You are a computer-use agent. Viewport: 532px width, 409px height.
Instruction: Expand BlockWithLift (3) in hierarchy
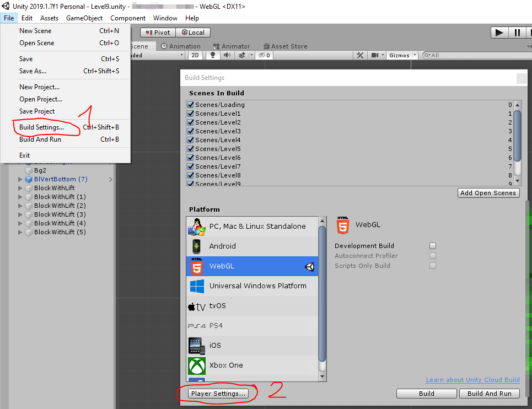20,214
